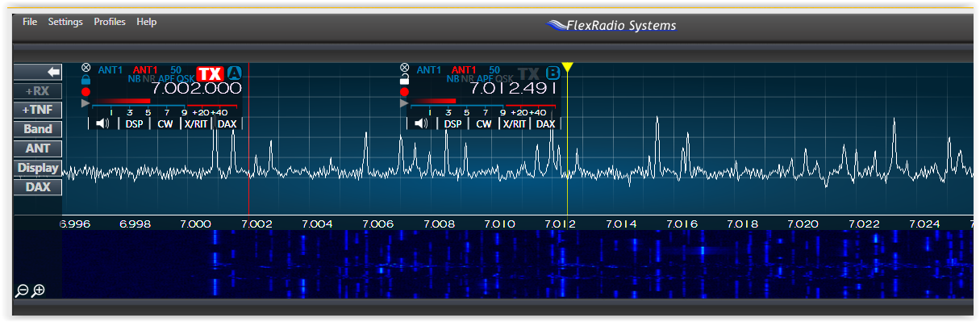This screenshot has width=980, height=322.
Task: Close slice B with its X icon
Action: [404, 69]
